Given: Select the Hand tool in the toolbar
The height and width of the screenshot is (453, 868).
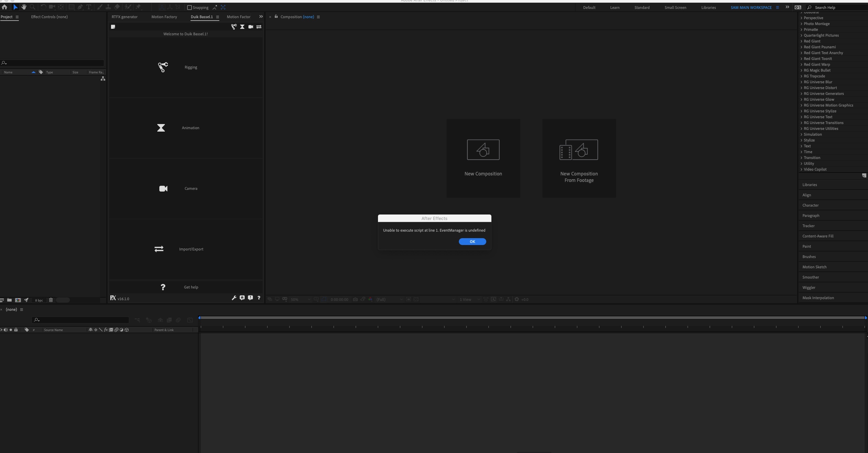Looking at the screenshot, I should click(24, 7).
